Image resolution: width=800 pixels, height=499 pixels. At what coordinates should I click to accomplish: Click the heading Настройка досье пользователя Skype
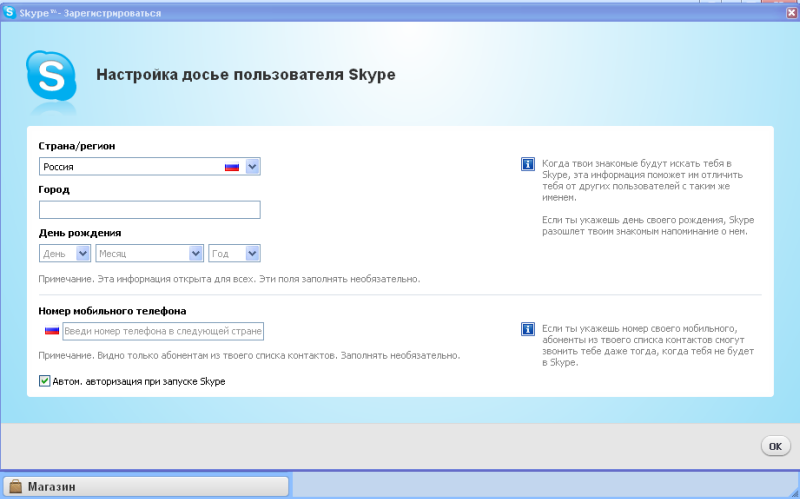click(245, 74)
